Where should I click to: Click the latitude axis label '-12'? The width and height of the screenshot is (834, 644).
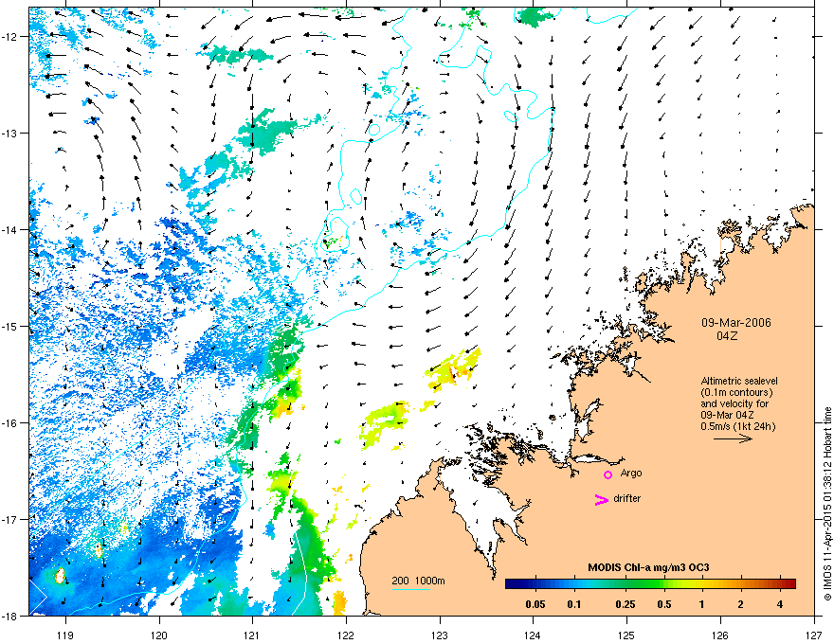pyautogui.click(x=10, y=36)
